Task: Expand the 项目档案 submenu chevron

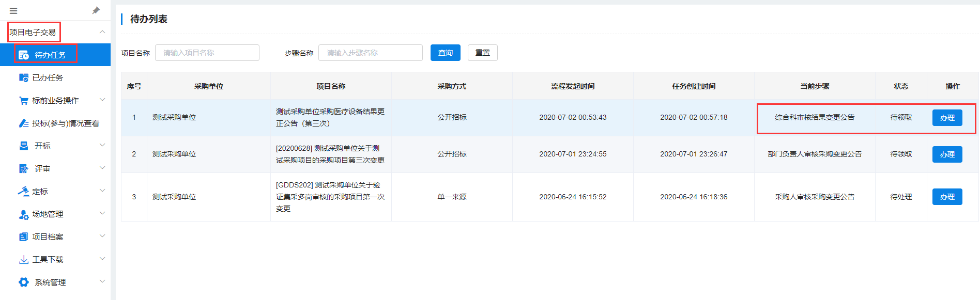Action: 102,236
